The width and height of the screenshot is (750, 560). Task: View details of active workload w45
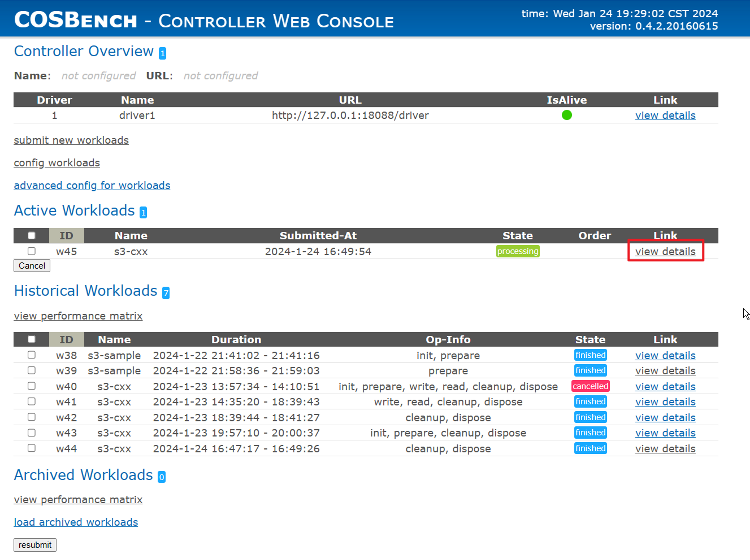coord(665,252)
